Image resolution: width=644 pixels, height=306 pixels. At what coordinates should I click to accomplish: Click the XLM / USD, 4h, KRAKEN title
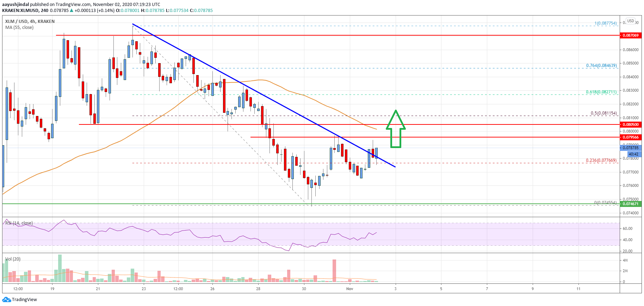30,22
